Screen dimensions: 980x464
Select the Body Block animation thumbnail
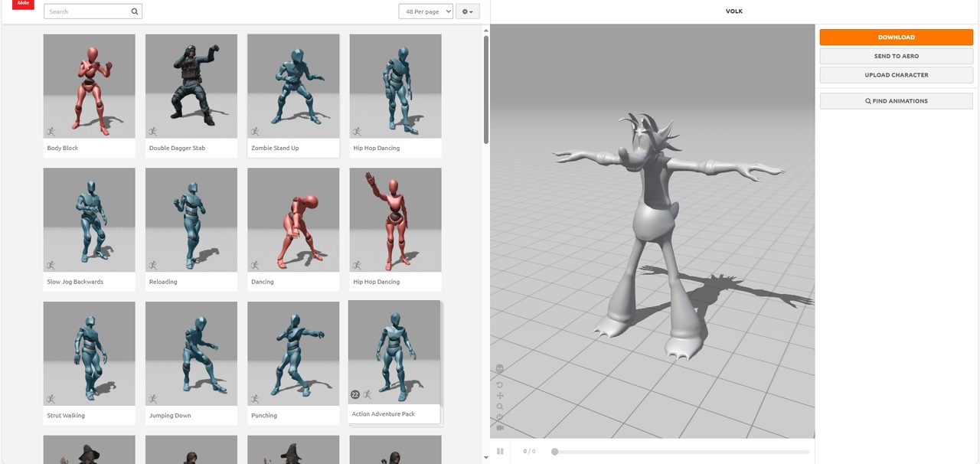tap(90, 86)
